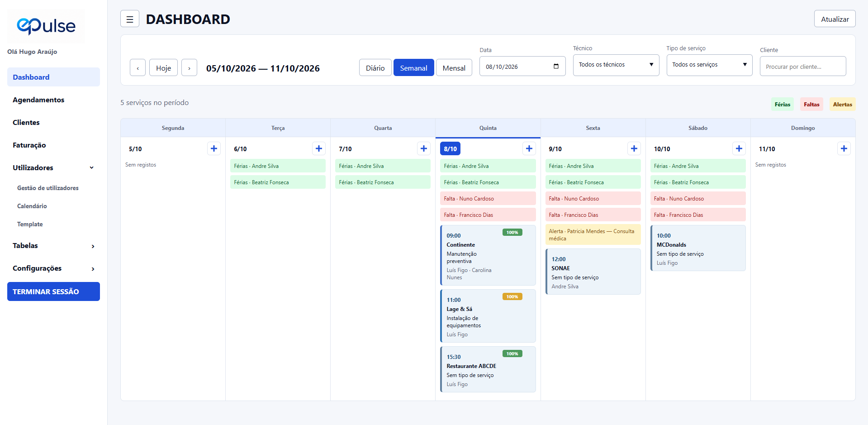Toggle the Faltas legend filter
868x425 pixels.
811,104
